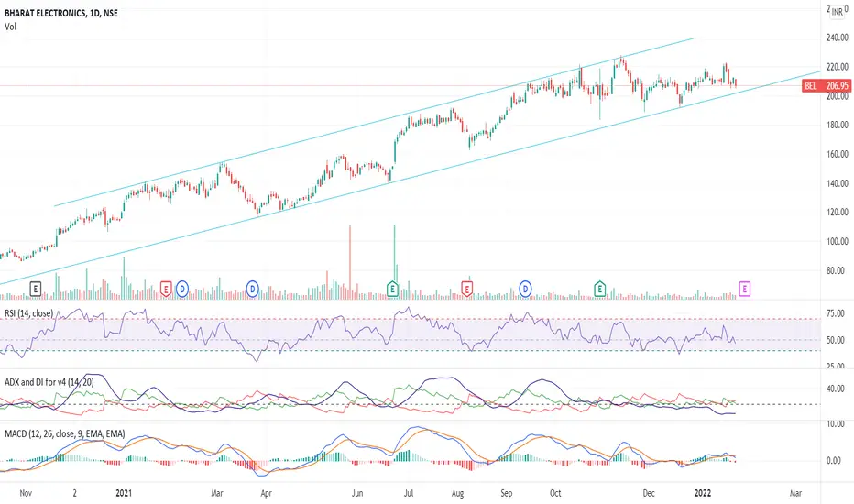Image resolution: width=854 pixels, height=504 pixels.
Task: Click the Nov label on time axis
Action: [26, 493]
